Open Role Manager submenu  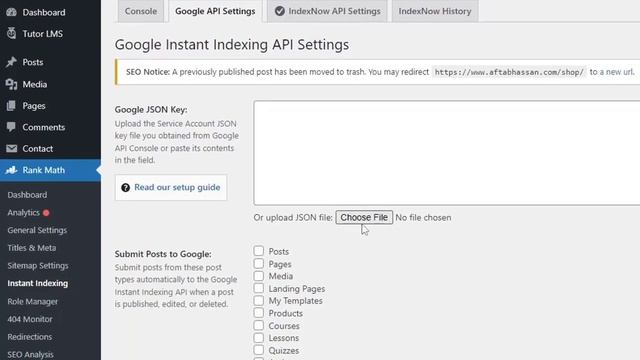[x=32, y=302]
